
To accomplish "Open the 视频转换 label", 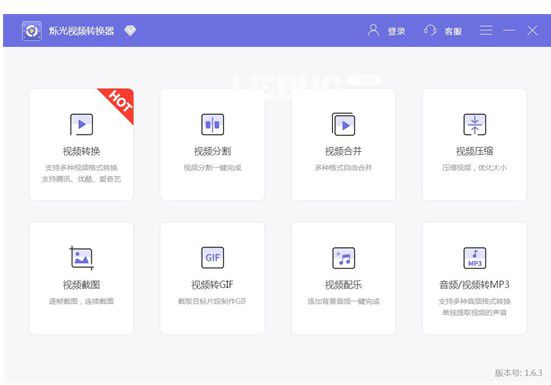I will click(82, 151).
